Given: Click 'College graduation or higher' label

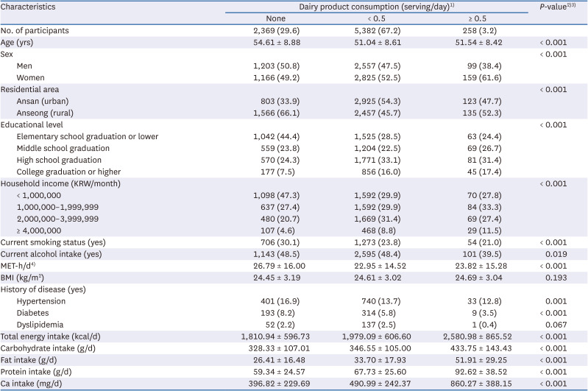Looking at the screenshot, I should coord(68,172).
